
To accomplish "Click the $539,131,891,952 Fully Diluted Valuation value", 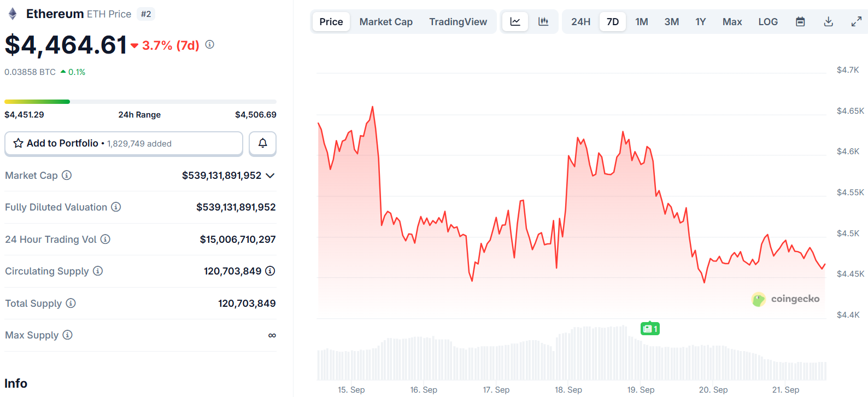I will click(236, 207).
